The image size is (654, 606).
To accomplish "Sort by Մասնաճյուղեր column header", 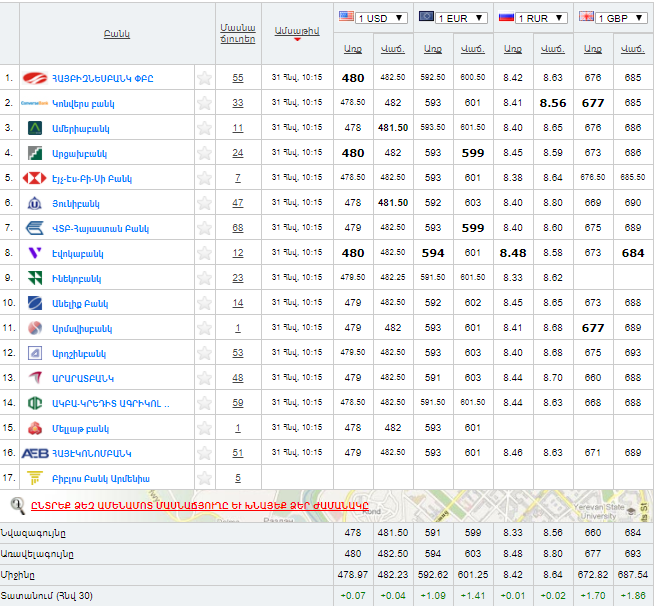I will (238, 33).
